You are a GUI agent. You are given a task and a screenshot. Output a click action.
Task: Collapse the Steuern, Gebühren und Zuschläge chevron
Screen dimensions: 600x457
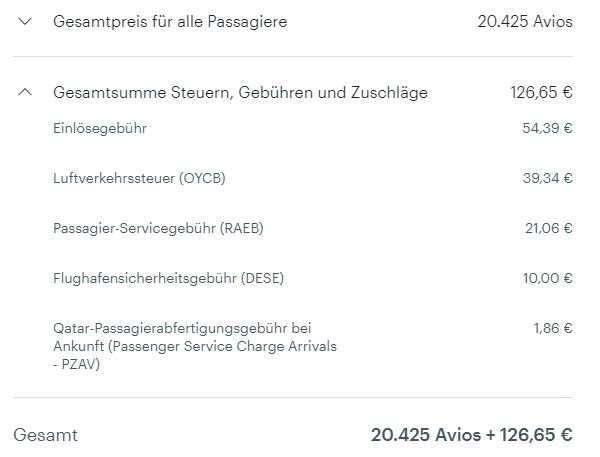pyautogui.click(x=25, y=93)
